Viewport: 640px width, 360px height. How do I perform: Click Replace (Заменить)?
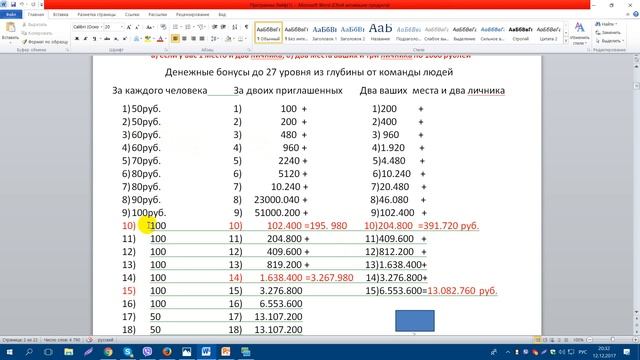click(x=608, y=33)
